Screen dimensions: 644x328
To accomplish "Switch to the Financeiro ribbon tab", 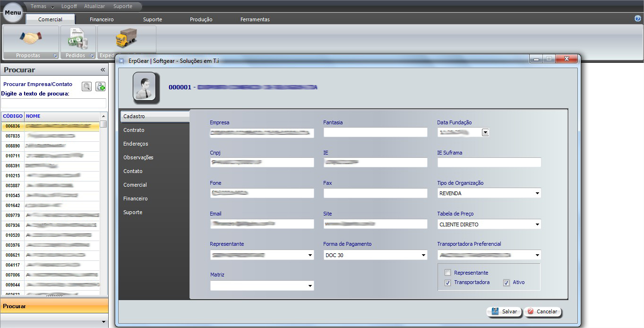I will [102, 19].
